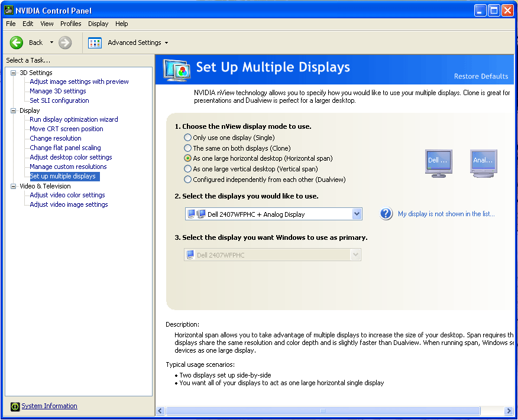Select the Clone display mode option

(188, 148)
